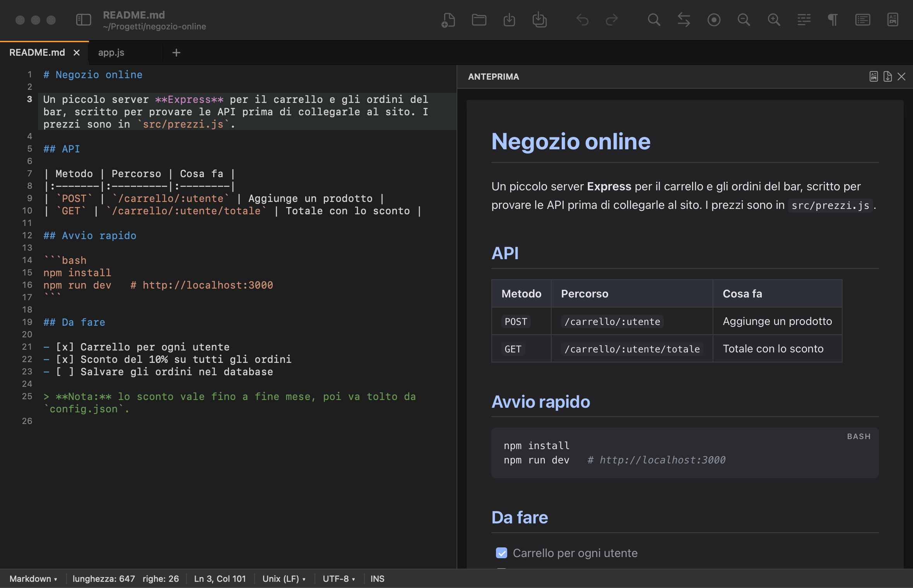Click line number 25 in the gutter
This screenshot has width=913, height=588.
click(27, 397)
